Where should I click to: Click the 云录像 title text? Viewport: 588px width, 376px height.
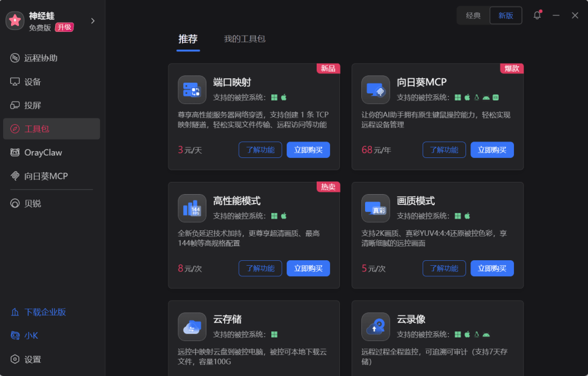pyautogui.click(x=411, y=320)
